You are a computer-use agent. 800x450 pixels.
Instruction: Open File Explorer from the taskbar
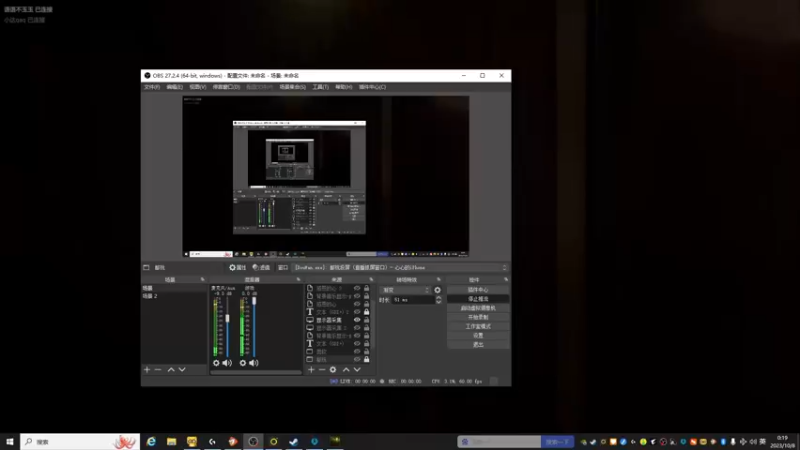coord(171,441)
